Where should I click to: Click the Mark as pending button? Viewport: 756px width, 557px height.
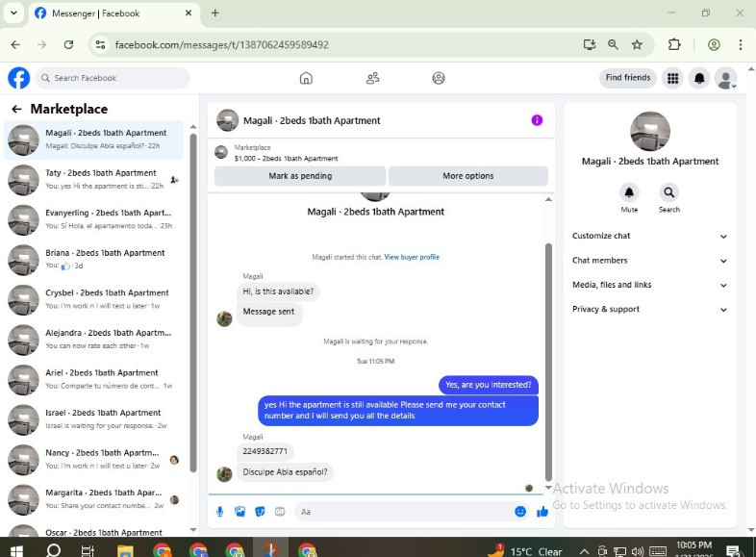pyautogui.click(x=300, y=176)
